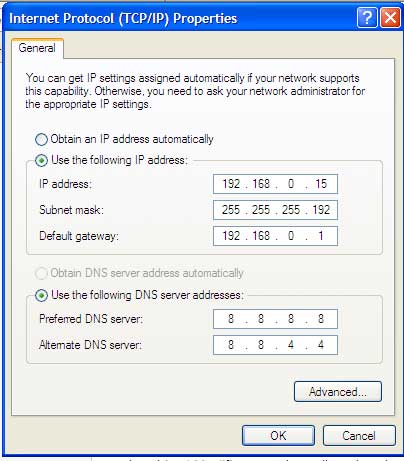Click the first octet of Subnet mask
The image size is (404, 461).
click(x=231, y=210)
